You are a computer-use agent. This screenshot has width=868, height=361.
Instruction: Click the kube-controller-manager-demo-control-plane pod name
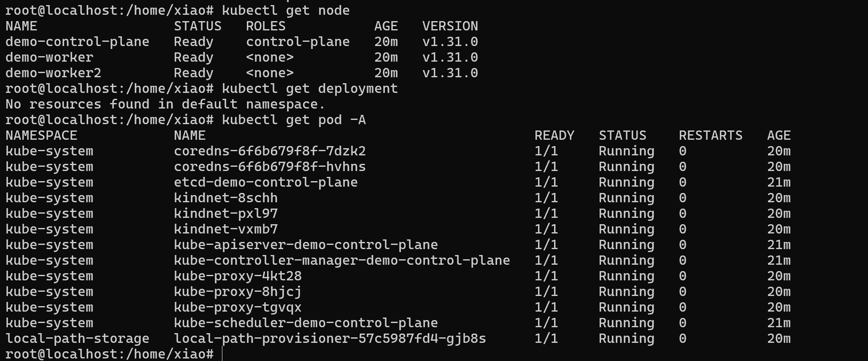tap(342, 261)
